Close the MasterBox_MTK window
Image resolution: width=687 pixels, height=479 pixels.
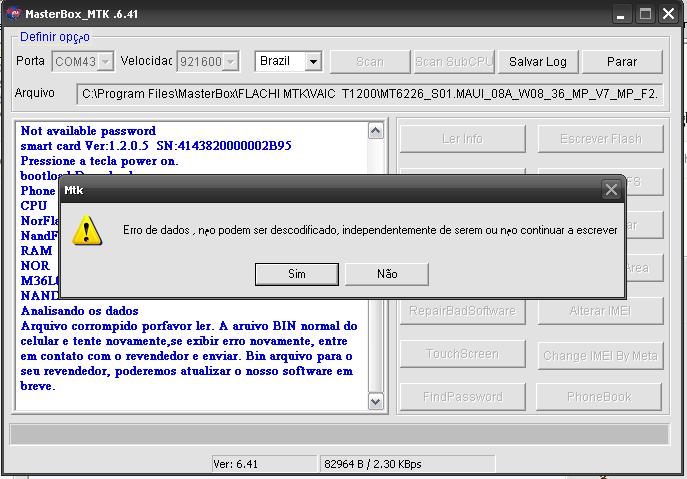[669, 14]
